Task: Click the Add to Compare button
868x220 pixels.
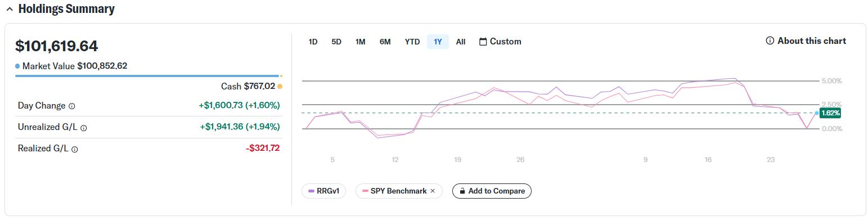Action: [492, 191]
